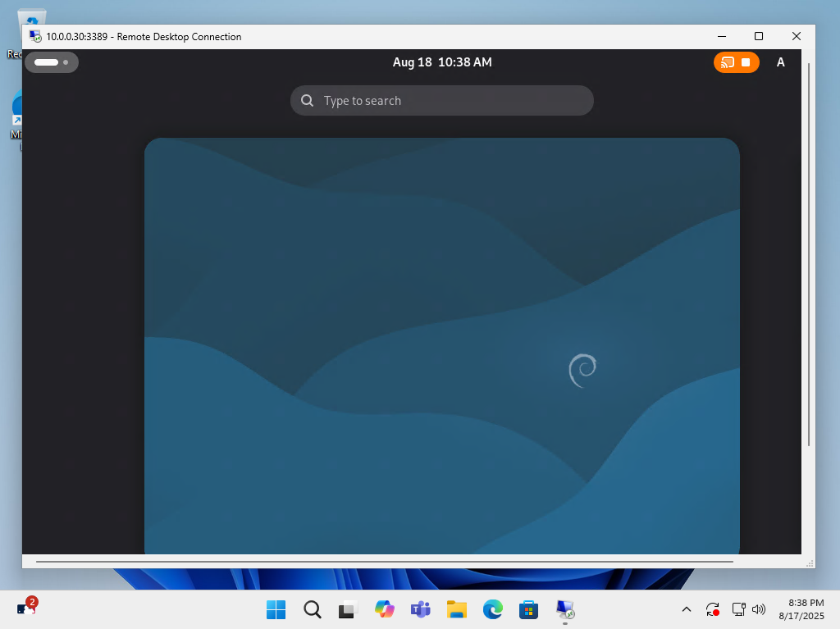Open File Explorer from the taskbar

click(x=456, y=609)
